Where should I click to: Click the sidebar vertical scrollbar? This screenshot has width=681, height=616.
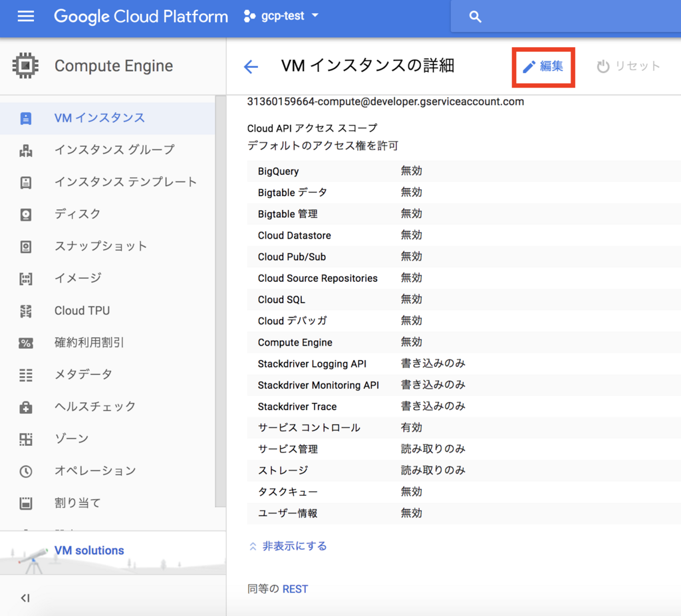(x=221, y=301)
